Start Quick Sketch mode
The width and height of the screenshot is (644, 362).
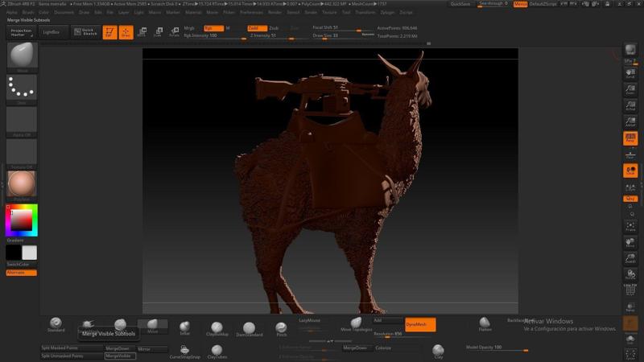[x=85, y=32]
